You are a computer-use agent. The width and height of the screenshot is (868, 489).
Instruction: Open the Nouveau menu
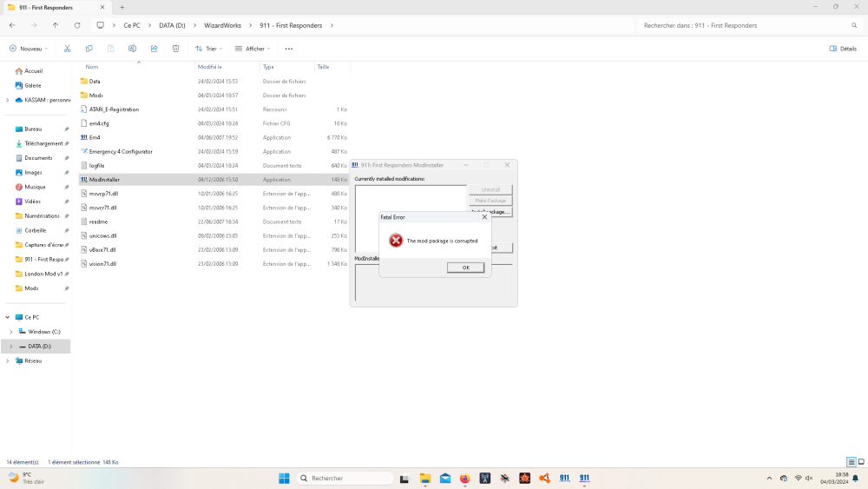(x=29, y=49)
